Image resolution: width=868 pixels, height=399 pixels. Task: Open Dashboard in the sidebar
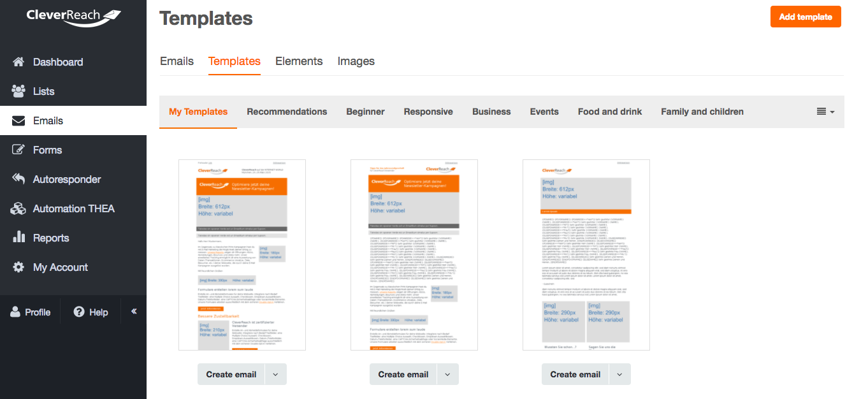coord(73,62)
